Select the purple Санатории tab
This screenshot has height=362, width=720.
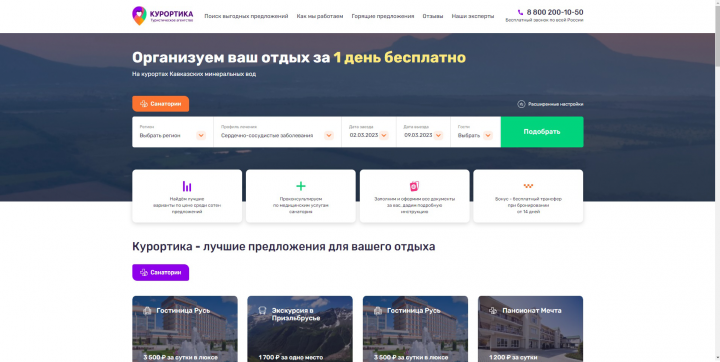160,272
